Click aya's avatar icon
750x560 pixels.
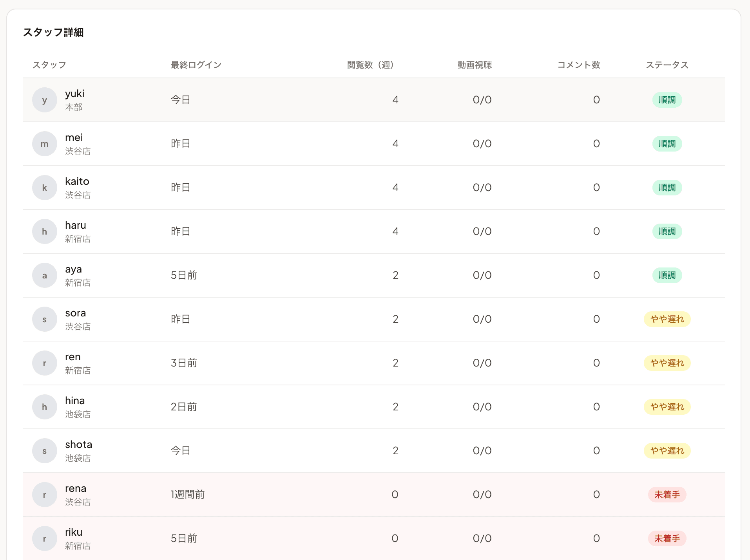pos(45,275)
